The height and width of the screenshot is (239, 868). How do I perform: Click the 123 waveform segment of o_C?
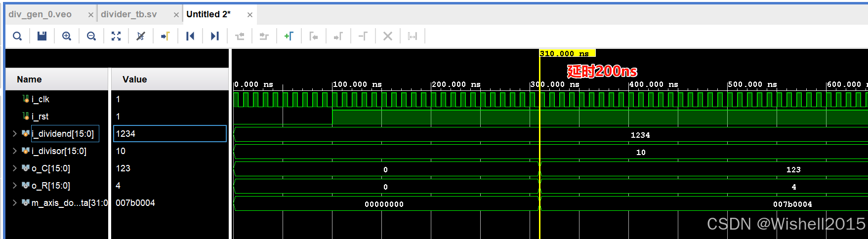[793, 170]
